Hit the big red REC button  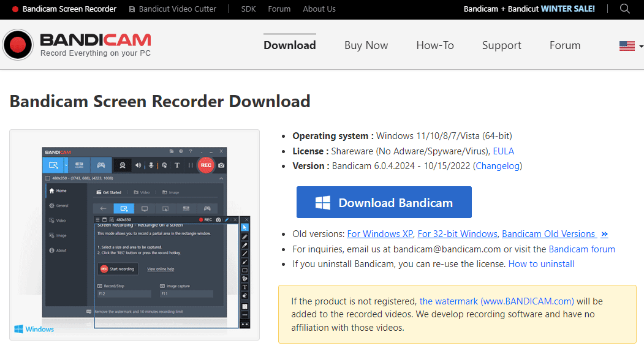click(x=206, y=165)
